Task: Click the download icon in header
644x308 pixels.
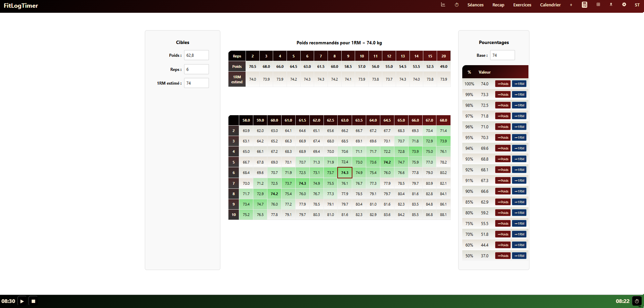Action: click(x=611, y=5)
